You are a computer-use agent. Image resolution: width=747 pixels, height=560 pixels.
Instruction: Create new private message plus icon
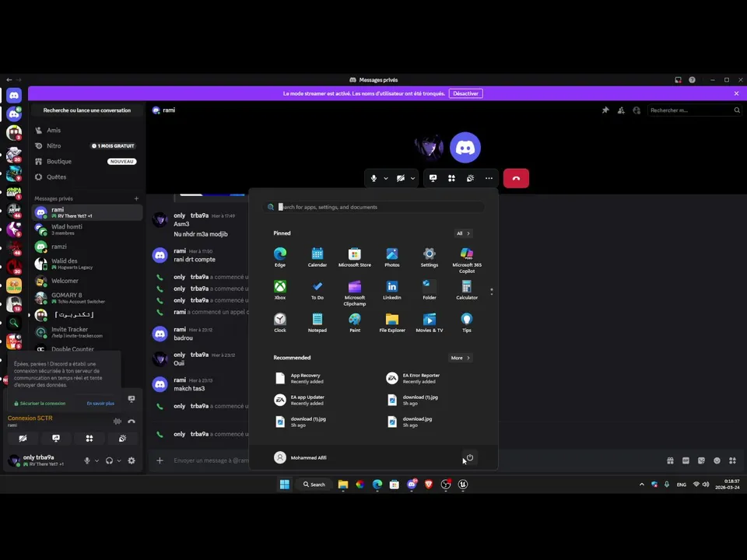coord(136,198)
